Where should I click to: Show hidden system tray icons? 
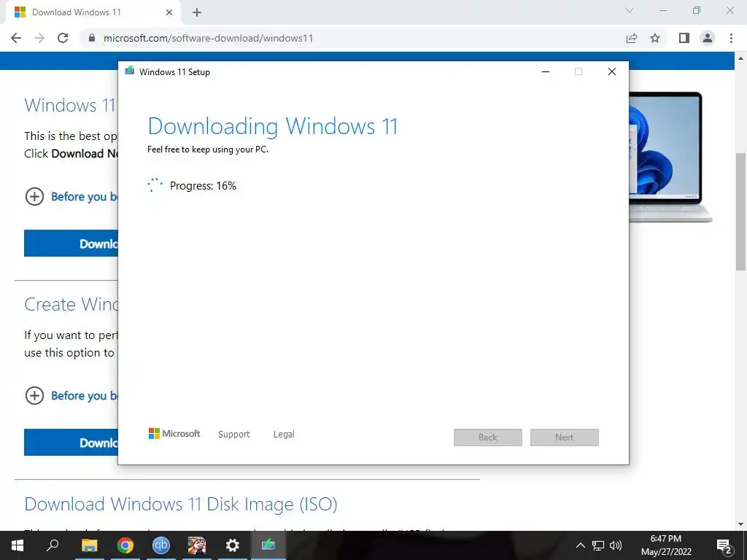click(580, 545)
